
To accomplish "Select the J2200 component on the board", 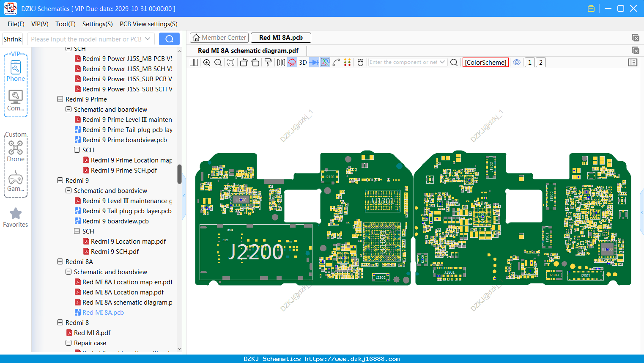I will coord(256,252).
